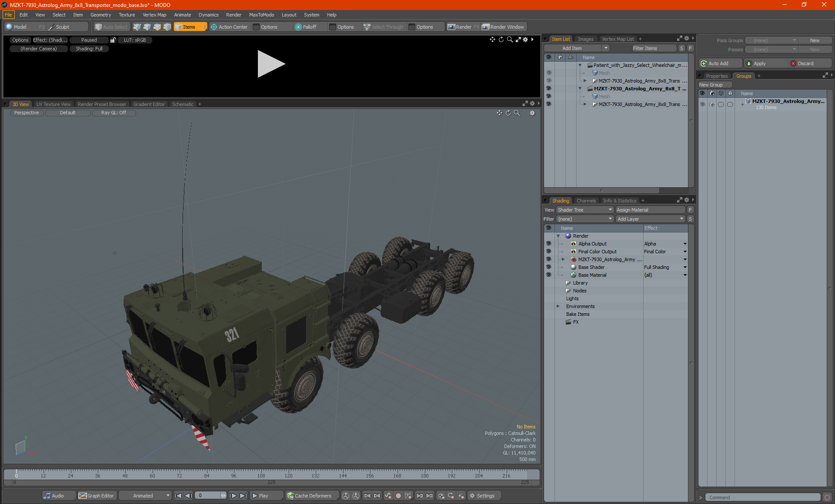Select the Materials selection mode icon

coord(167,27)
